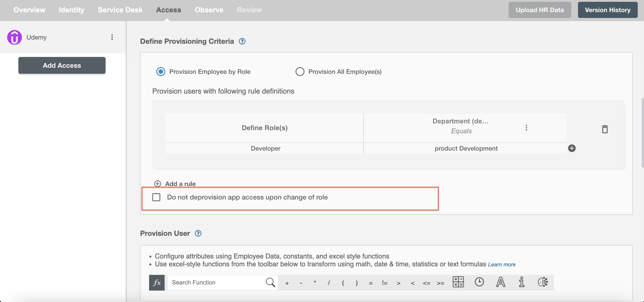
Task: Switch to the Identity tab
Action: point(71,10)
